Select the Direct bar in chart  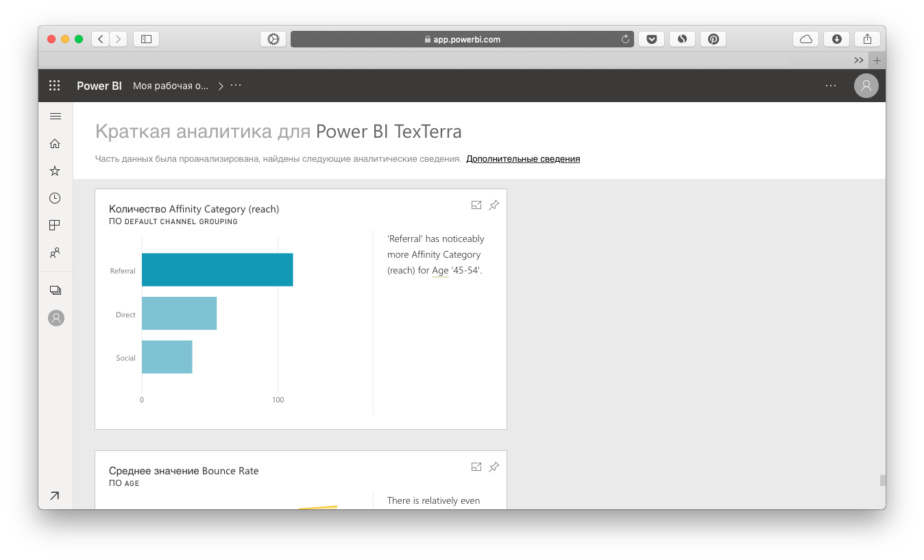coord(179,313)
